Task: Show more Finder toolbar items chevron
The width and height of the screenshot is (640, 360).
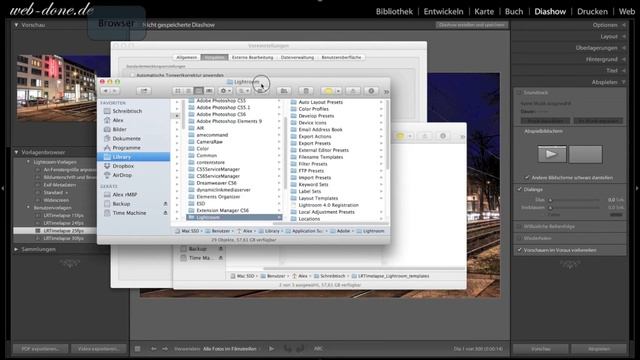Action: (386, 91)
